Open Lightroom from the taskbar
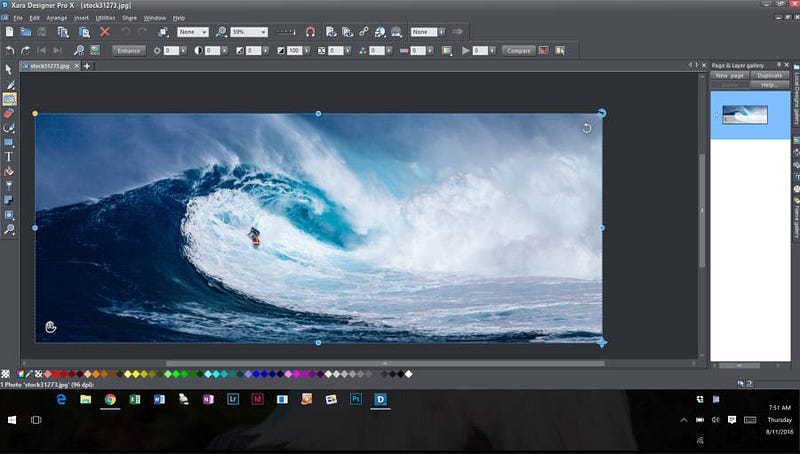 [x=233, y=399]
